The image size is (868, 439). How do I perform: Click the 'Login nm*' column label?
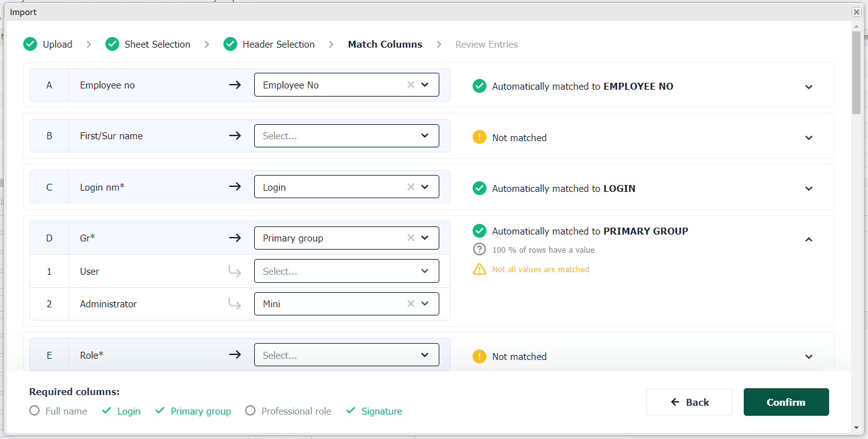click(x=102, y=187)
